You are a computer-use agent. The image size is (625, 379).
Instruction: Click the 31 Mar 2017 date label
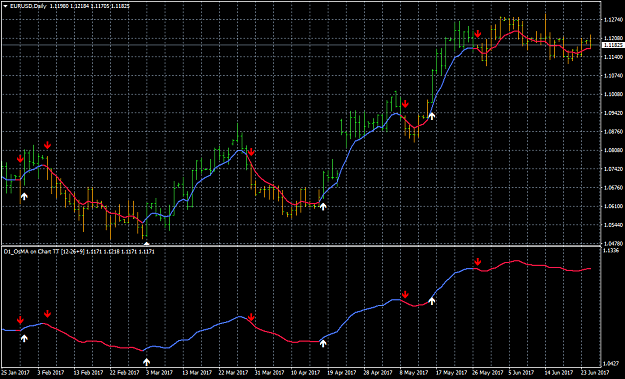[269, 373]
